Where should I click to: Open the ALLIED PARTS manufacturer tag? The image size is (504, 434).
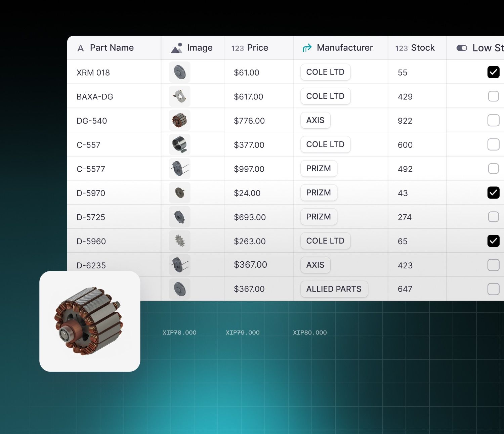point(334,289)
